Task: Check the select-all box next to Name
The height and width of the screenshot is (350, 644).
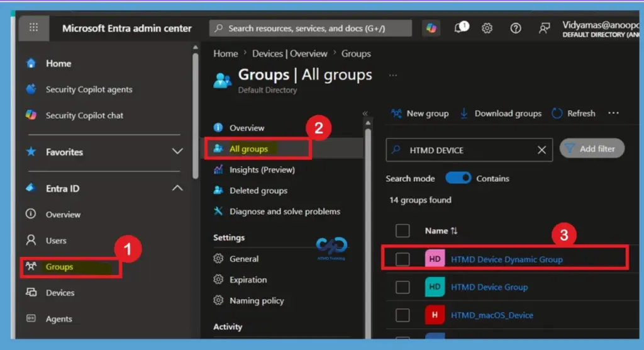Action: (x=402, y=231)
